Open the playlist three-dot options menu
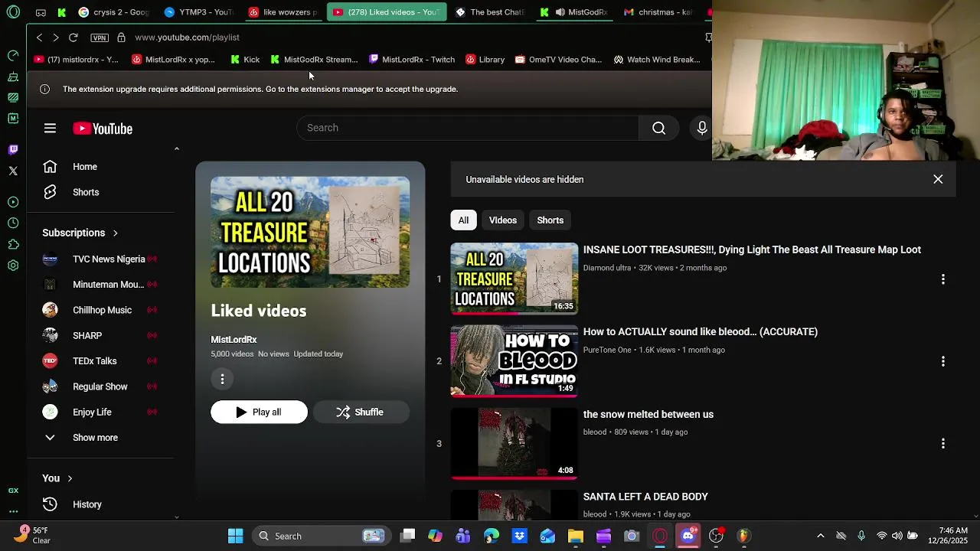 [222, 379]
